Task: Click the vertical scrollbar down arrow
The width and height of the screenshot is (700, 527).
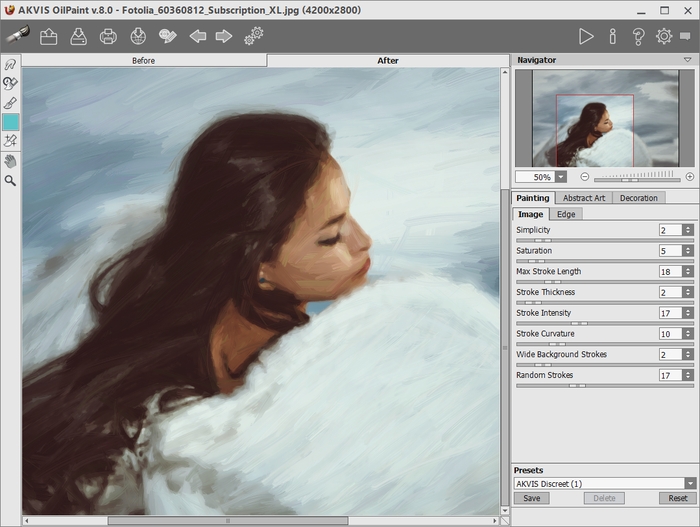Action: tap(505, 510)
